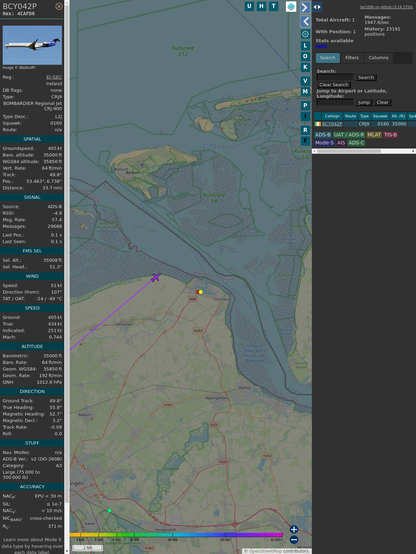Expand sidebar with right chevron button
This screenshot has height=554, width=416.
305,7
